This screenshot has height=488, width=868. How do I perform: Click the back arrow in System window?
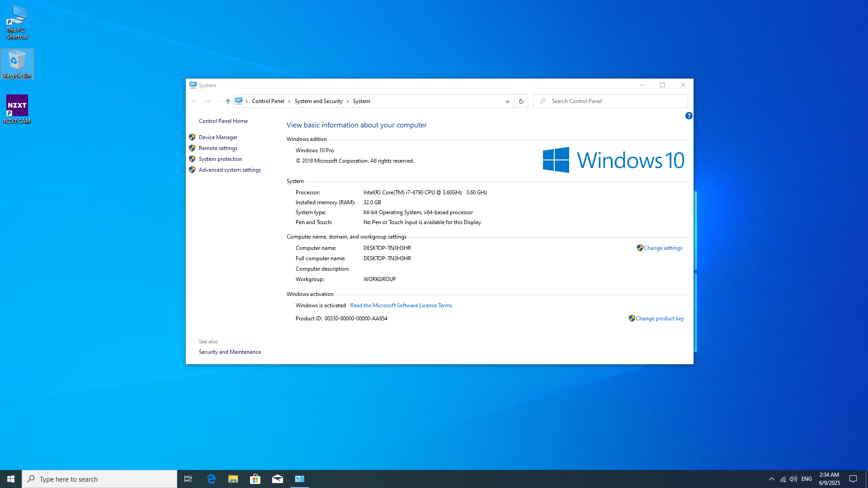pyautogui.click(x=194, y=101)
